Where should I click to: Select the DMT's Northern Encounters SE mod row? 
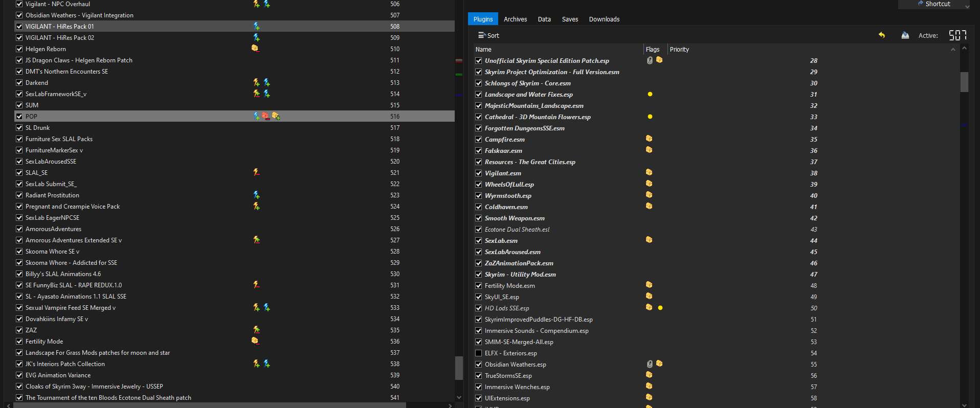(234, 72)
